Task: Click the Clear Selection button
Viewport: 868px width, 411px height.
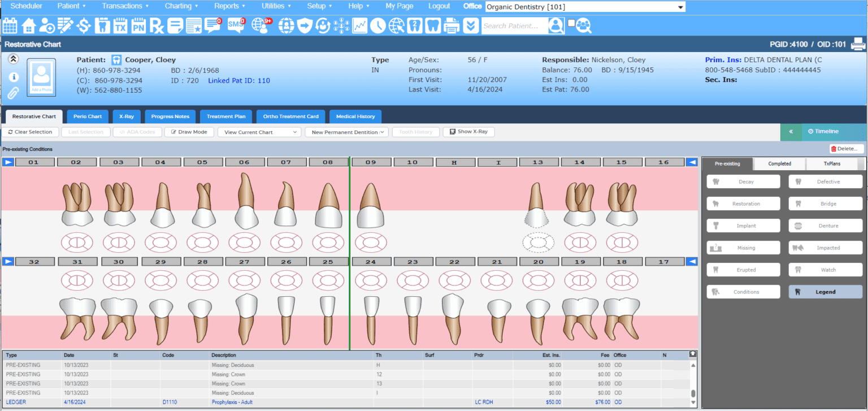Action: point(31,132)
